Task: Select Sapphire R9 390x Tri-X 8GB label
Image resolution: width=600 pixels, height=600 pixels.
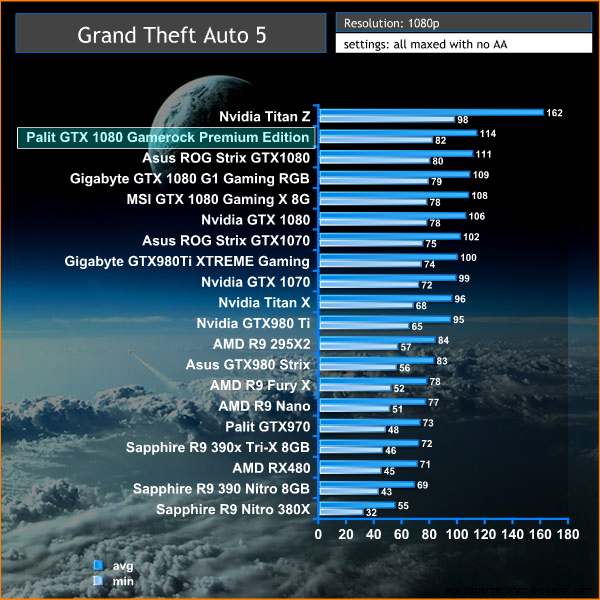Action: (x=218, y=447)
